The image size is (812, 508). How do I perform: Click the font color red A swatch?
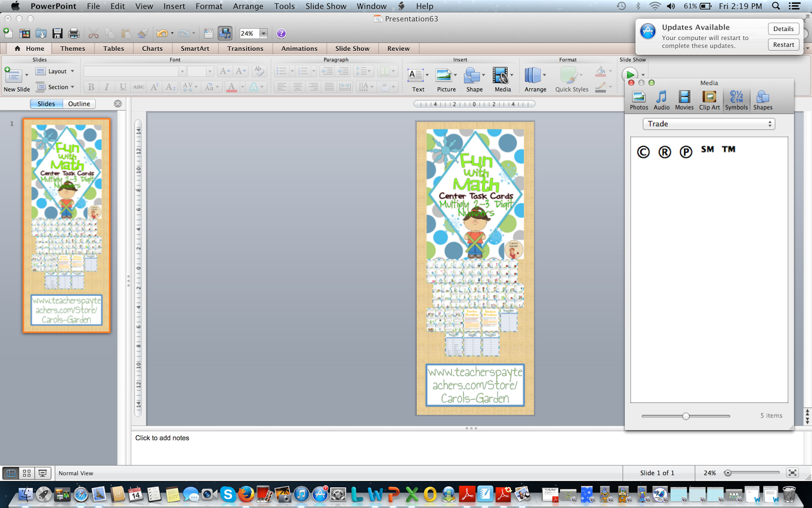231,87
